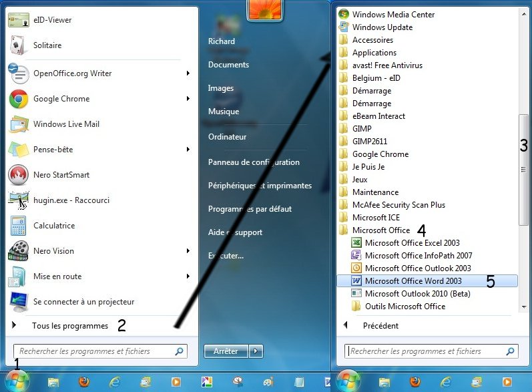Click scrollbar up arrow in program list
532x392 pixels.
524,14
